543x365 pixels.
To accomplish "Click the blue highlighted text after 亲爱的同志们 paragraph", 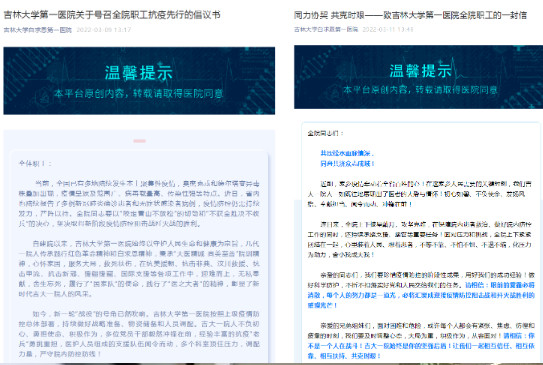I will click(x=421, y=295).
